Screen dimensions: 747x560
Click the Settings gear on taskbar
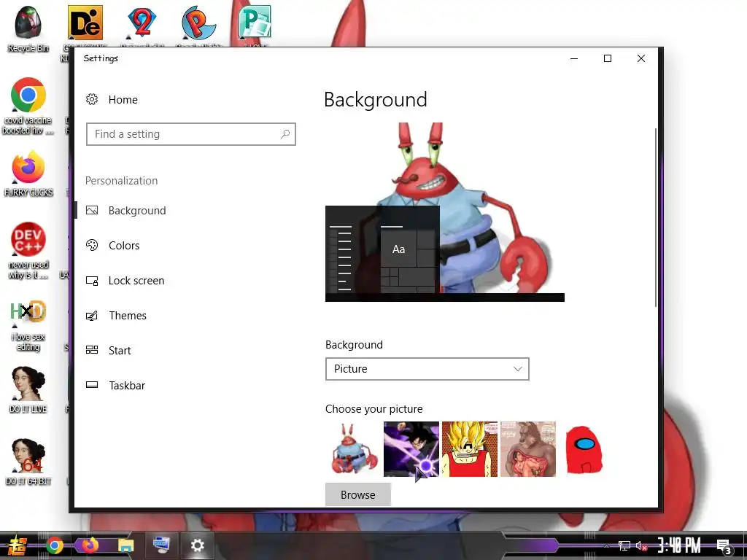[197, 545]
